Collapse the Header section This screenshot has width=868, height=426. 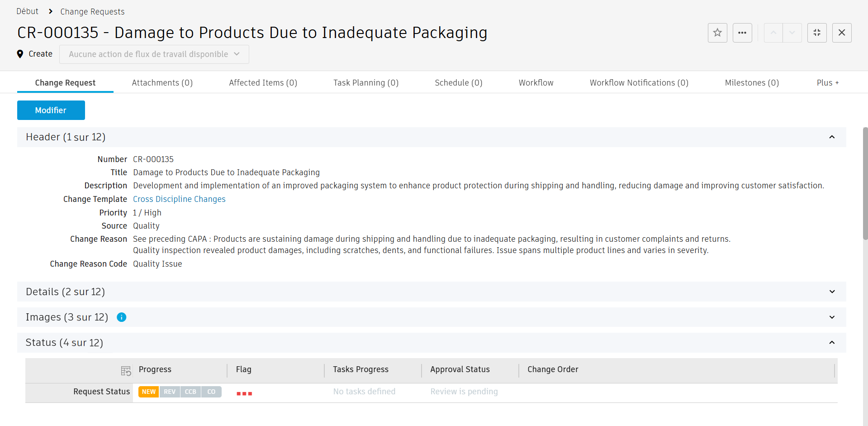point(832,137)
